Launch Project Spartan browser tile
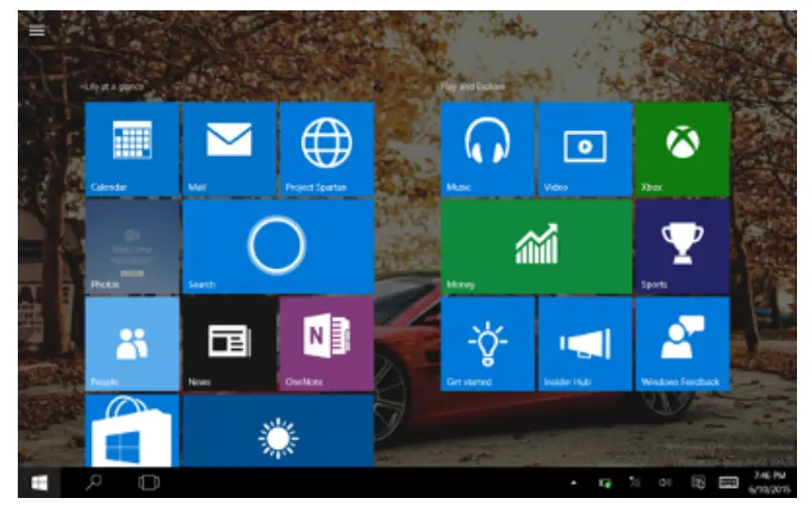Viewport: 812px width, 513px height. [x=326, y=149]
